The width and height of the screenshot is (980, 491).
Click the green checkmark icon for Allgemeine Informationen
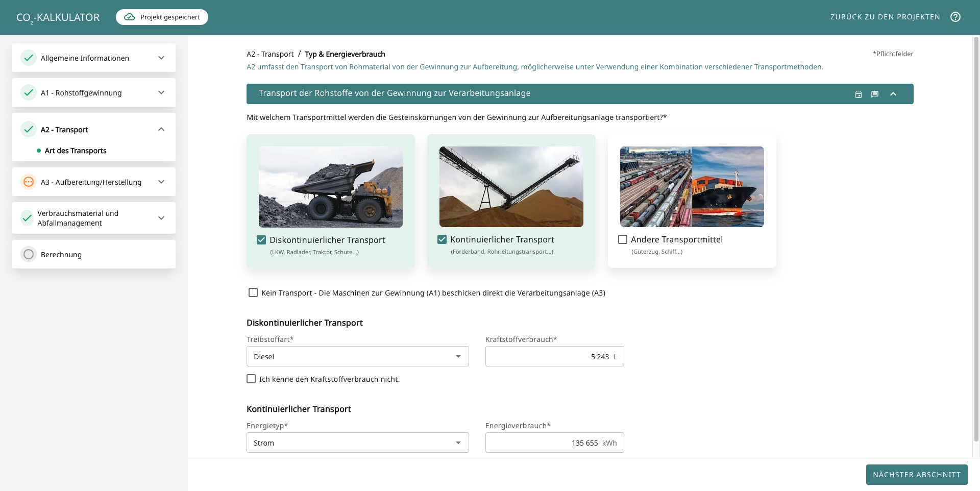click(x=29, y=58)
